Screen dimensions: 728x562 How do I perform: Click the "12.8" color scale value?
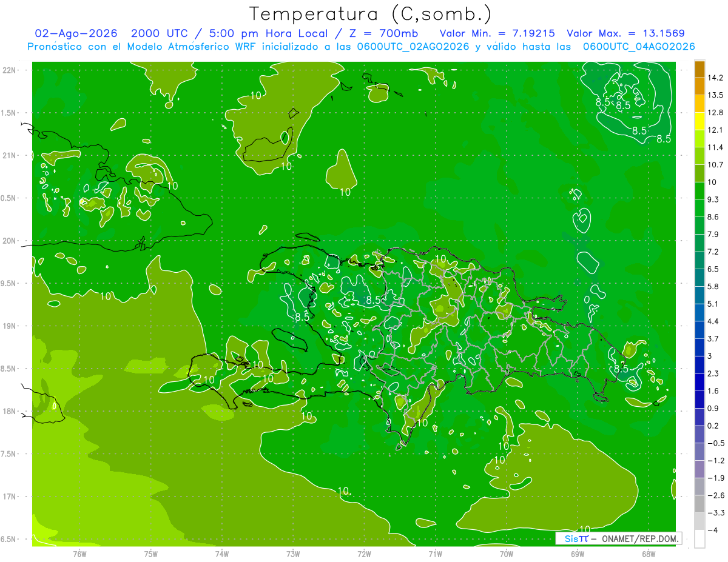[x=716, y=113]
